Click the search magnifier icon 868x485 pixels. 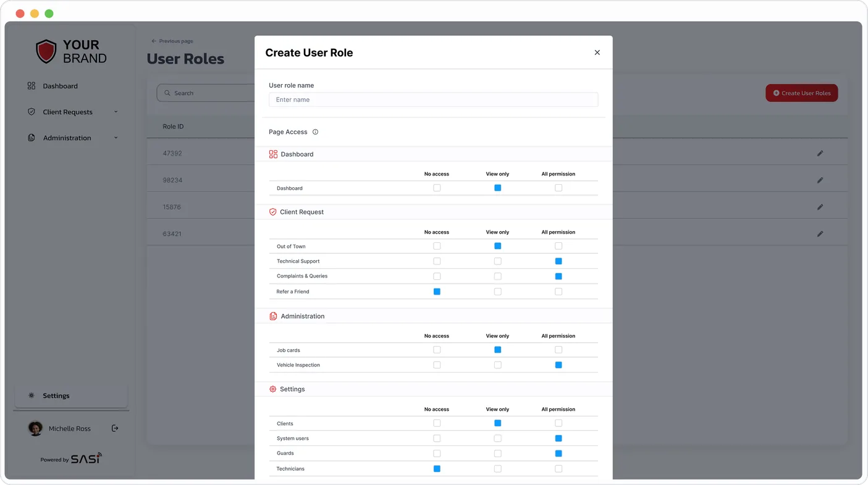tap(167, 93)
